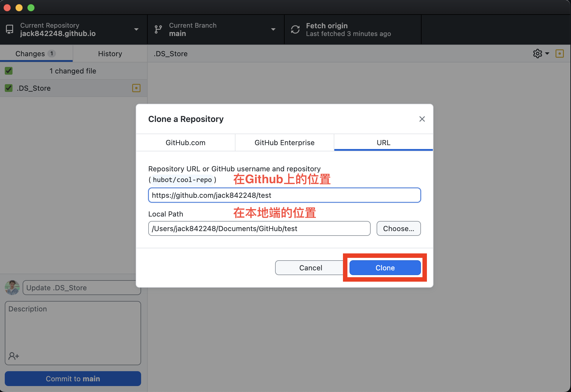The height and width of the screenshot is (392, 571).
Task: Click the 1 changed file label
Action: tap(73, 71)
